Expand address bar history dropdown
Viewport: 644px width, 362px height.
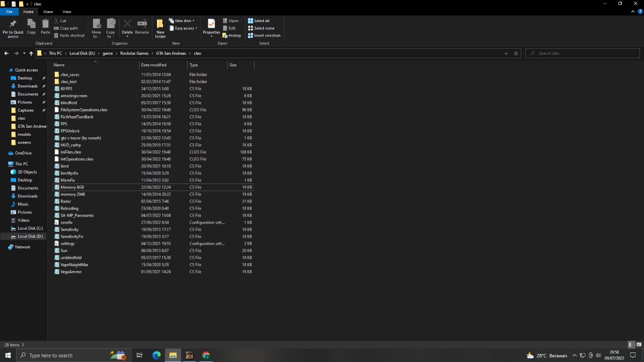506,53
